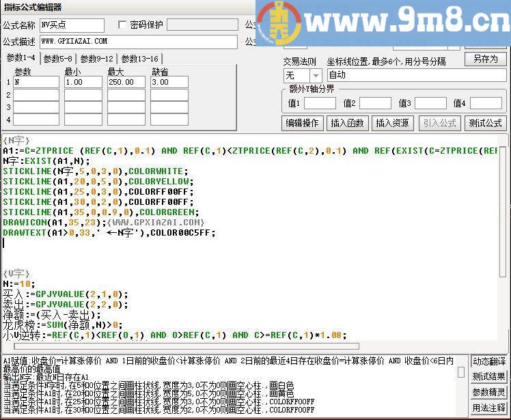
Task: Click the 公式名称 field containing N字买点
Action: click(72, 25)
